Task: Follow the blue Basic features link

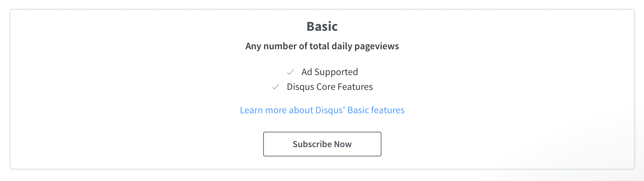Action: 322,110
